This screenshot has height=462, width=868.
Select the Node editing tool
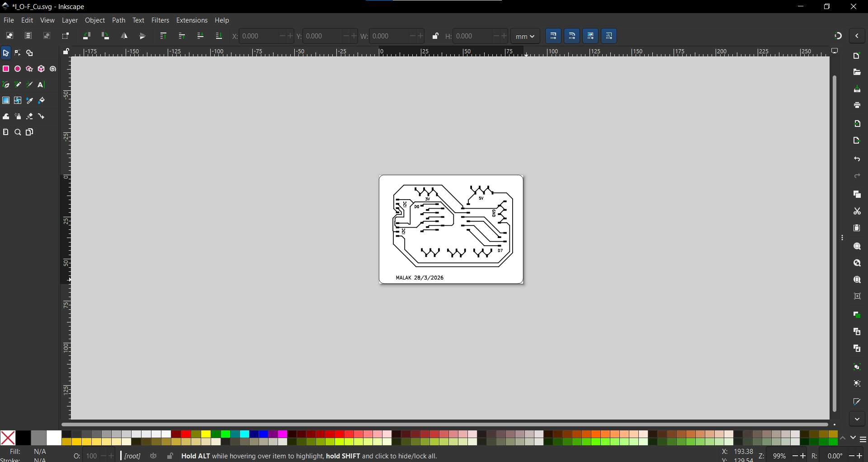18,53
